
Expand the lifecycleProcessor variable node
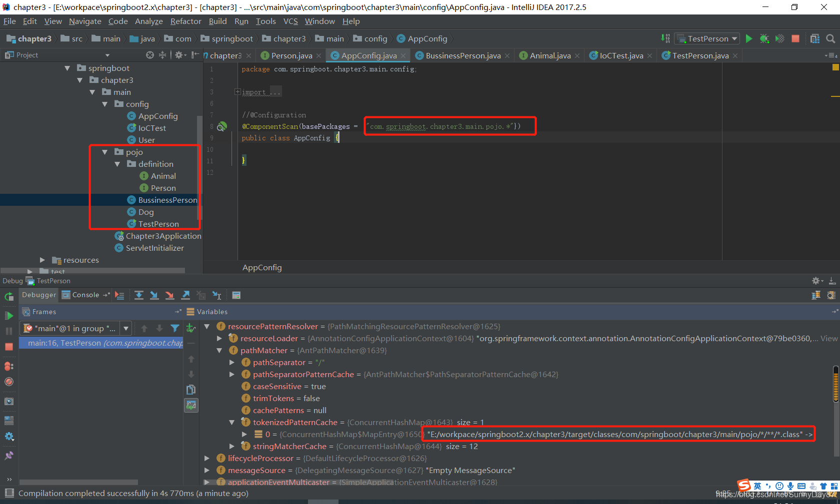pos(207,458)
